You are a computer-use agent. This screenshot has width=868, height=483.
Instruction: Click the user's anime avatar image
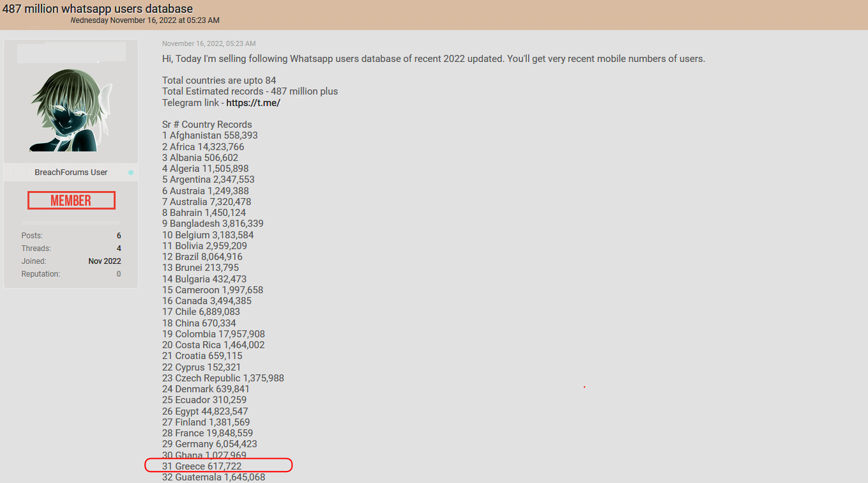71,110
